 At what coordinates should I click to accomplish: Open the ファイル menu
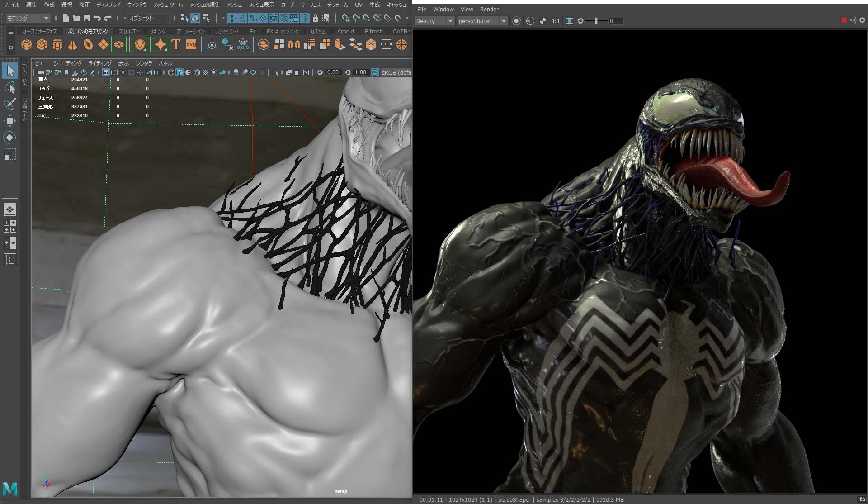click(12, 5)
